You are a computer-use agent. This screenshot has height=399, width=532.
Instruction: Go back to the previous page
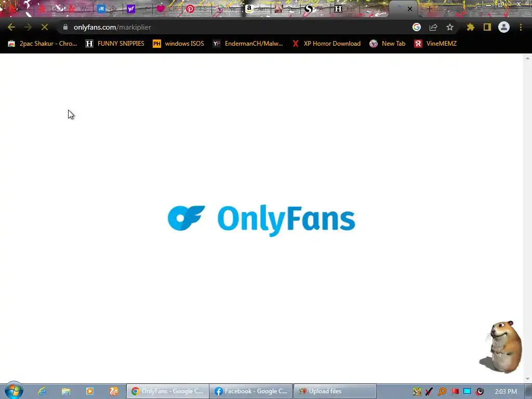(x=11, y=27)
